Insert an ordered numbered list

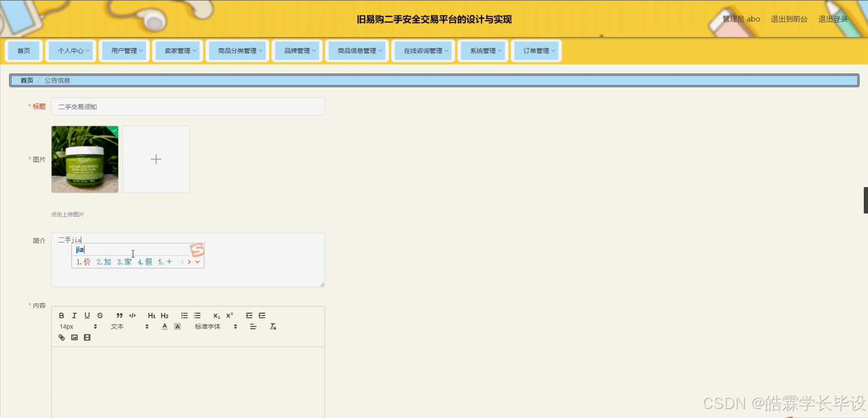pos(184,315)
